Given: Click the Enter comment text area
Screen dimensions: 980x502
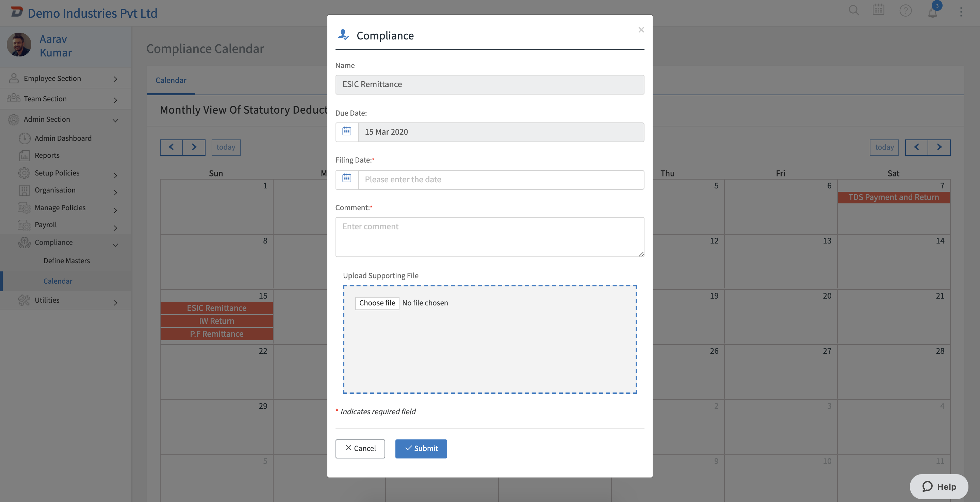Looking at the screenshot, I should click(489, 237).
